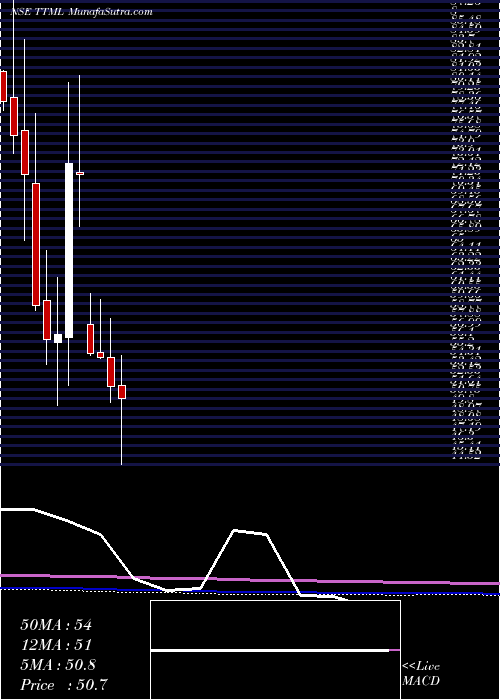Select the "12MA : 51" value
This screenshot has width=500, height=700.
click(56, 645)
